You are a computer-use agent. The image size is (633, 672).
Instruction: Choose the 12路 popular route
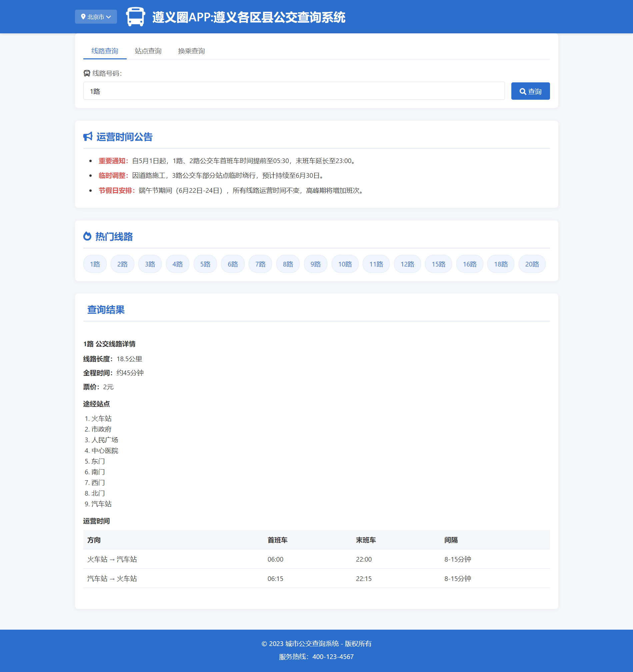[407, 264]
